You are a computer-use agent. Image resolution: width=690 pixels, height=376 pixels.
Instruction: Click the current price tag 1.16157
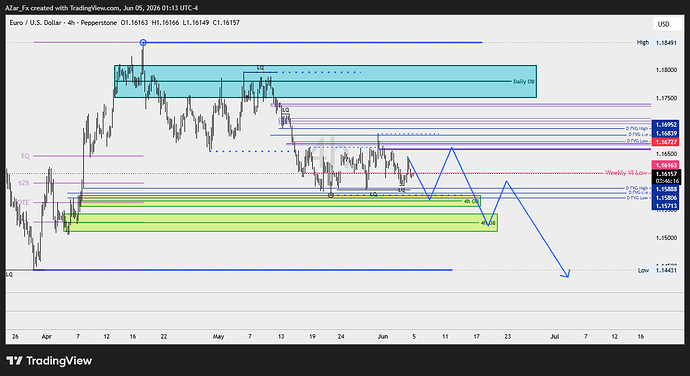(667, 174)
